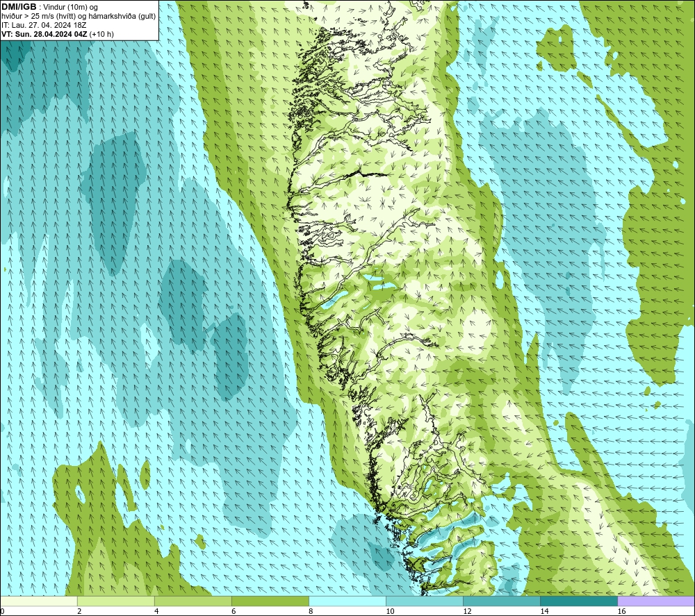
Task: Click the '10' label on the color scale
Action: click(390, 612)
